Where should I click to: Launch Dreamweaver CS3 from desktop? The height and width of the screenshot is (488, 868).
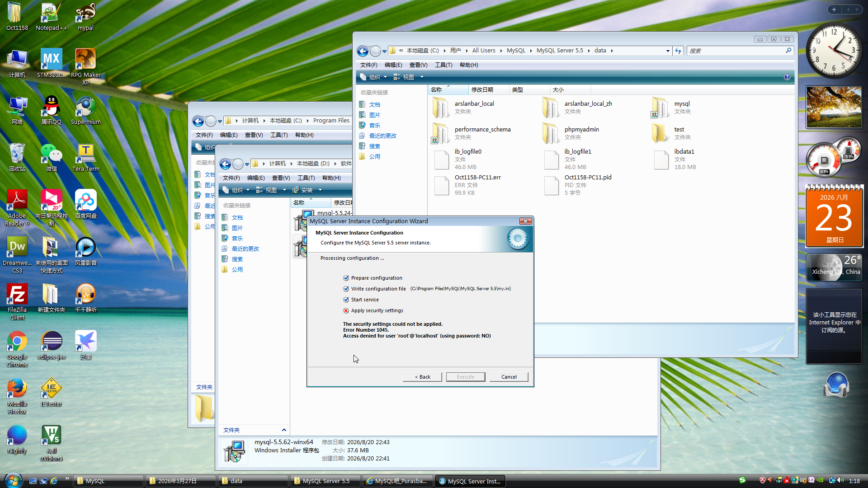pyautogui.click(x=17, y=255)
